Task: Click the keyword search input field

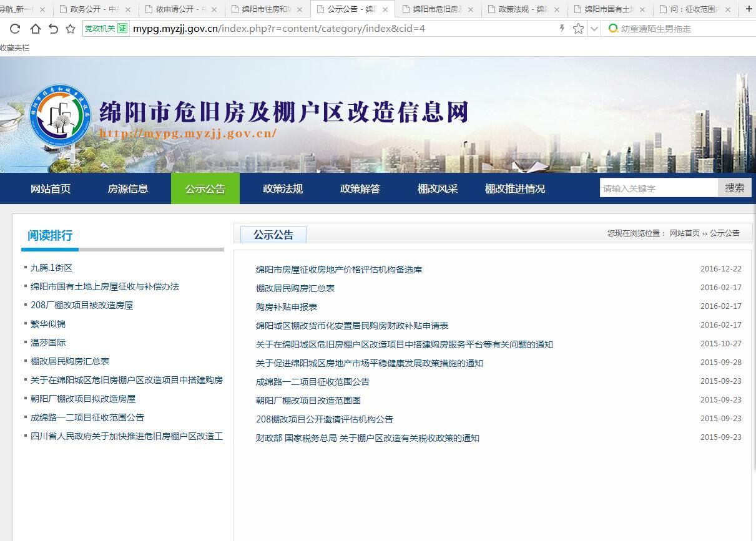Action: coord(659,188)
